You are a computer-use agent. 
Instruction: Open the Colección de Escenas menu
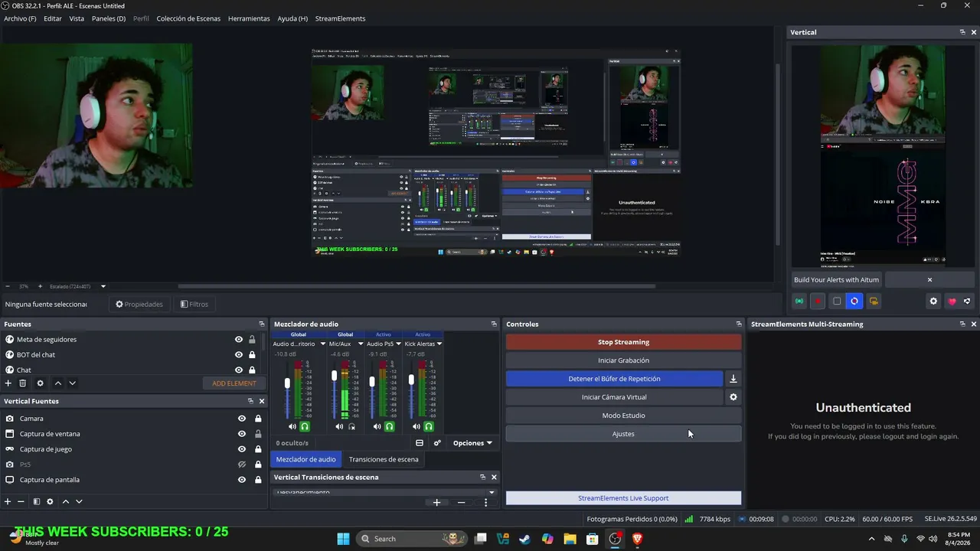coord(188,18)
